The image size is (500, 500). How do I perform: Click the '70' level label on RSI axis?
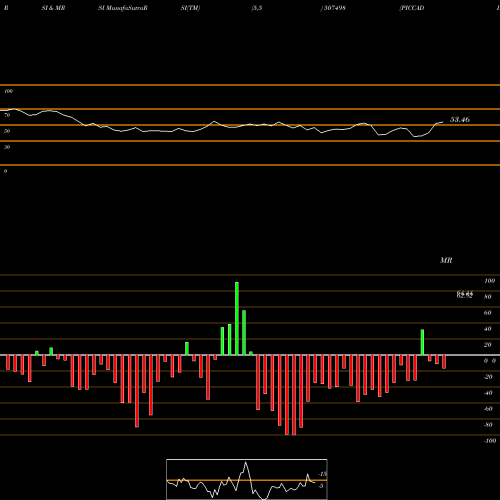click(7, 115)
